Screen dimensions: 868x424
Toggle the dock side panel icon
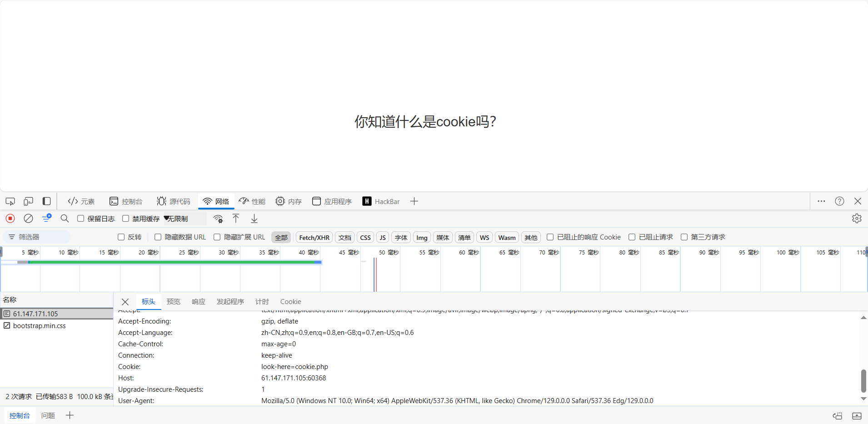click(46, 201)
